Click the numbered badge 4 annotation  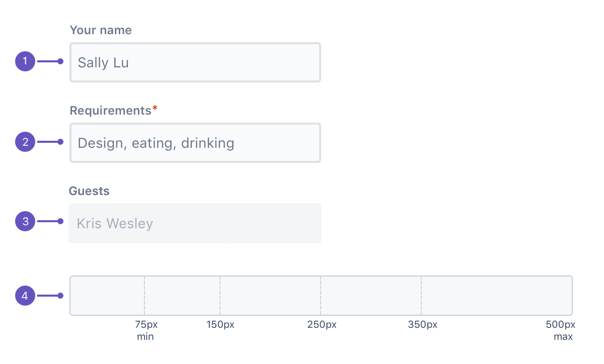point(25,296)
